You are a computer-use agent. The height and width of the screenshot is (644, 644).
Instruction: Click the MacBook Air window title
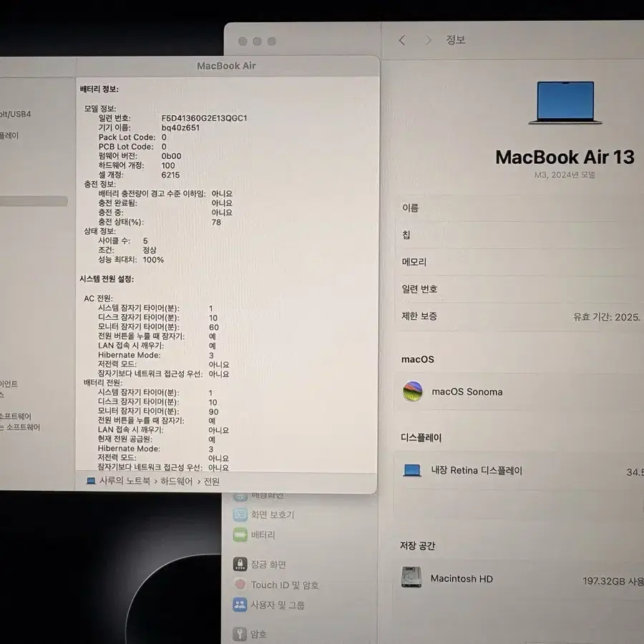226,66
